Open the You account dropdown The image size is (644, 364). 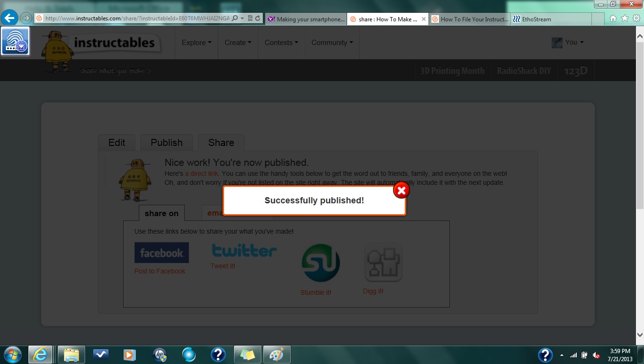tap(574, 42)
